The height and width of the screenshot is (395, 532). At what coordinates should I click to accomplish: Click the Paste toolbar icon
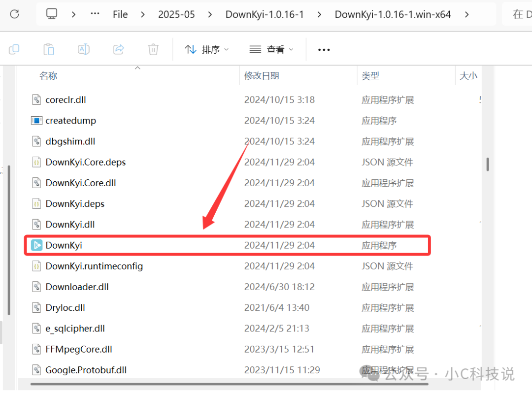click(49, 50)
